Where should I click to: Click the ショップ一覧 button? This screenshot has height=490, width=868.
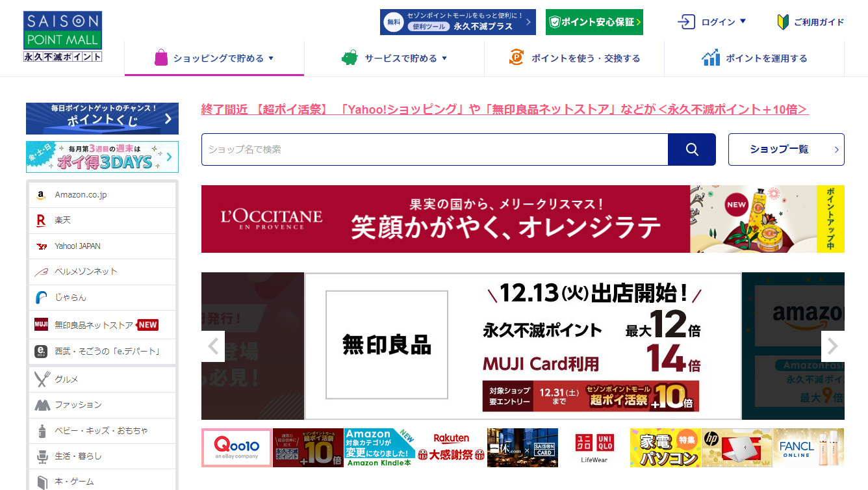click(786, 149)
